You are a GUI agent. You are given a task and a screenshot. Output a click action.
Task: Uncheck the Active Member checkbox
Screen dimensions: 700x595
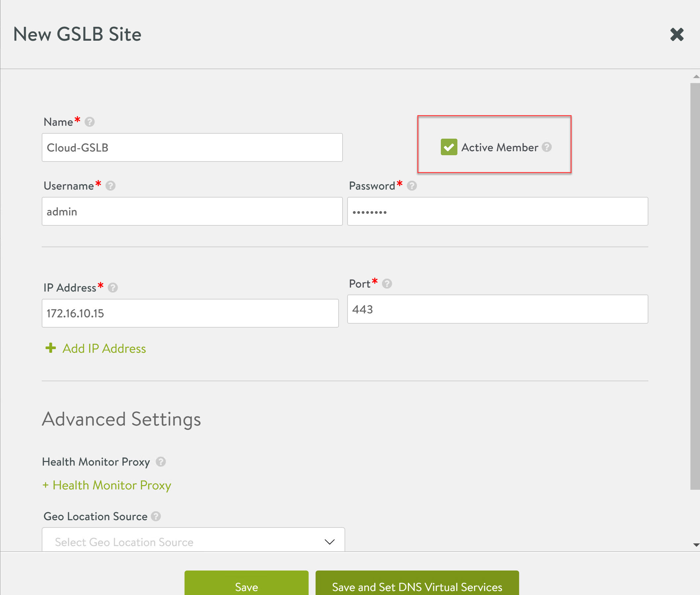coord(449,147)
